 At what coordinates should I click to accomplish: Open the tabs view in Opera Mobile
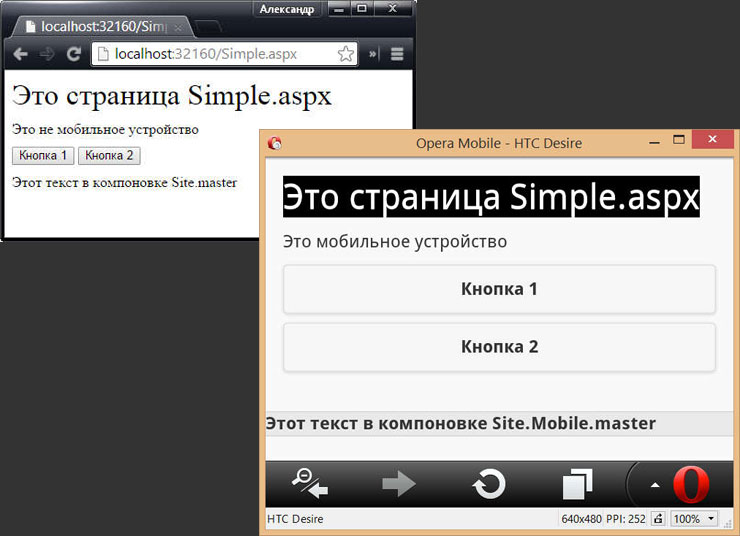(578, 484)
